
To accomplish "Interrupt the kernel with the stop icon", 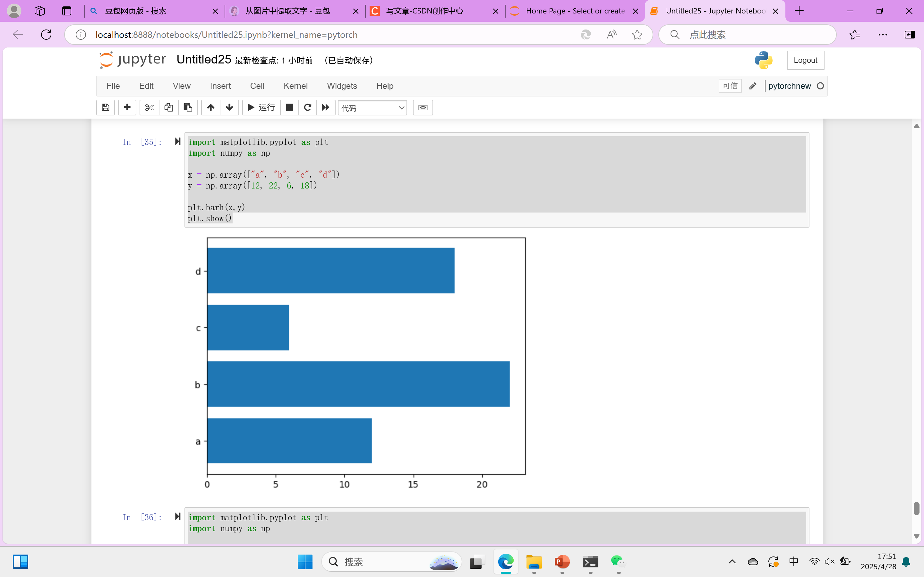I will tap(289, 108).
